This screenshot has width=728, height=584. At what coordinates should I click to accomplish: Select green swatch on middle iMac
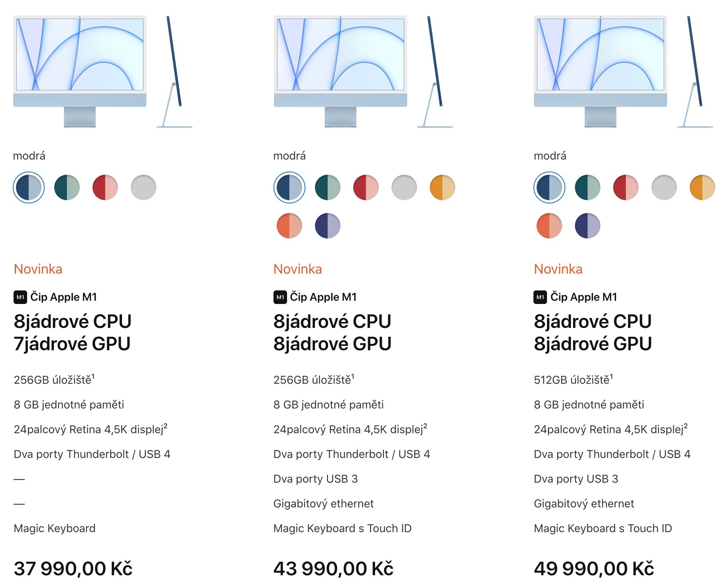(328, 187)
